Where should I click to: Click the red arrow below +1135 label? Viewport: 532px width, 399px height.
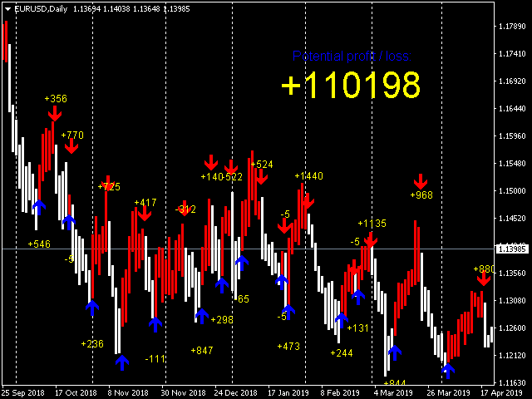pyautogui.click(x=371, y=240)
